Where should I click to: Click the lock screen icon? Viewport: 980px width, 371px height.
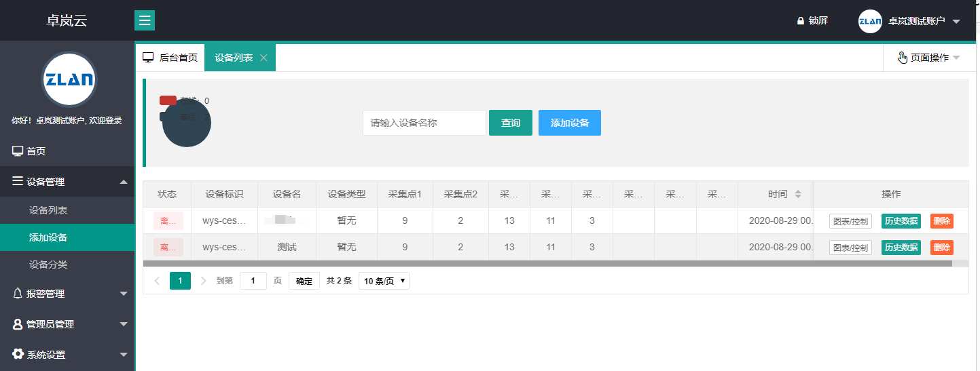click(x=800, y=21)
